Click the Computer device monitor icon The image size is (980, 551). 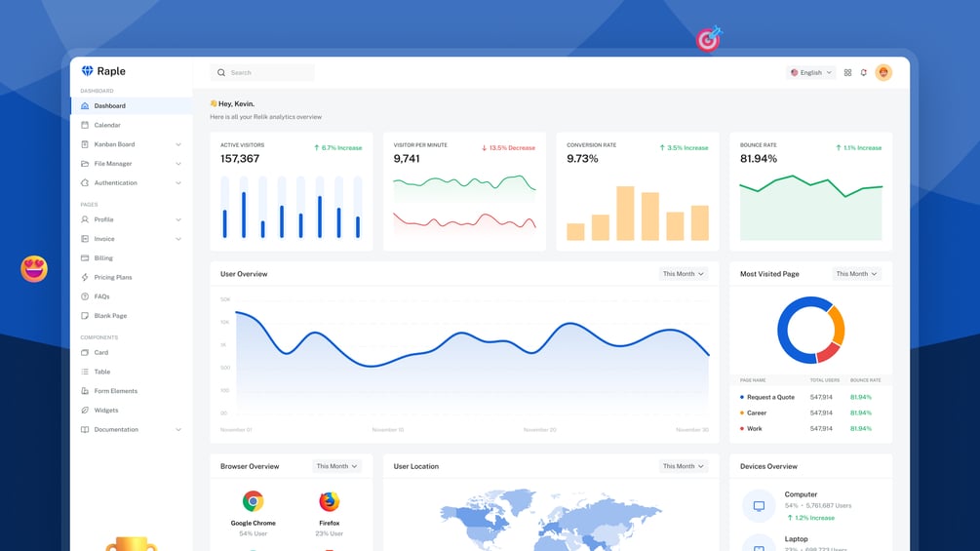click(x=759, y=505)
